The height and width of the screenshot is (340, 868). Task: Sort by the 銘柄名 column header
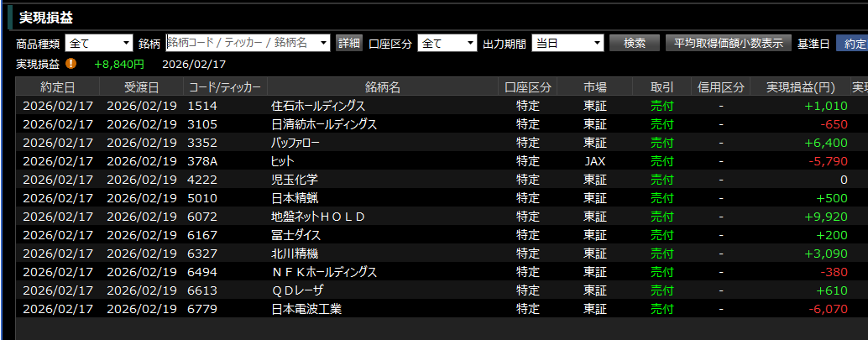point(382,87)
